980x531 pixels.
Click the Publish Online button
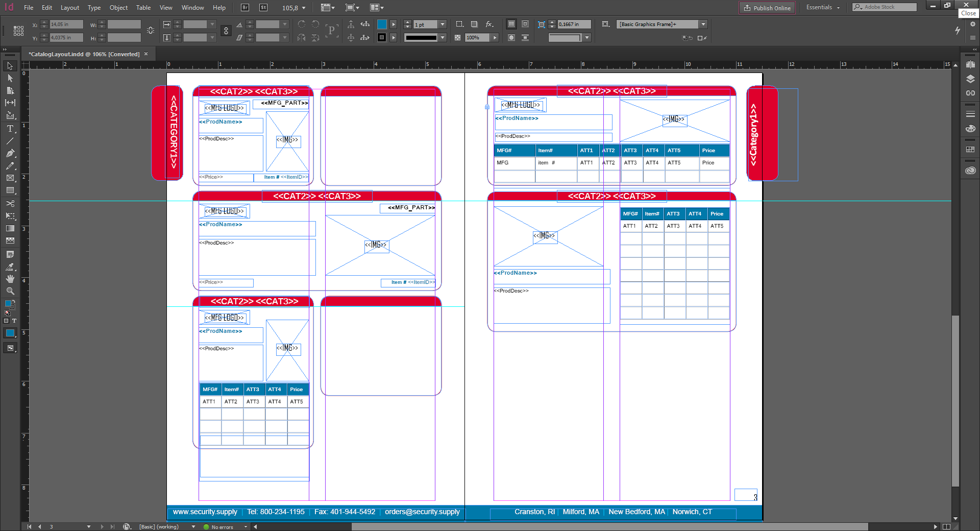point(767,8)
